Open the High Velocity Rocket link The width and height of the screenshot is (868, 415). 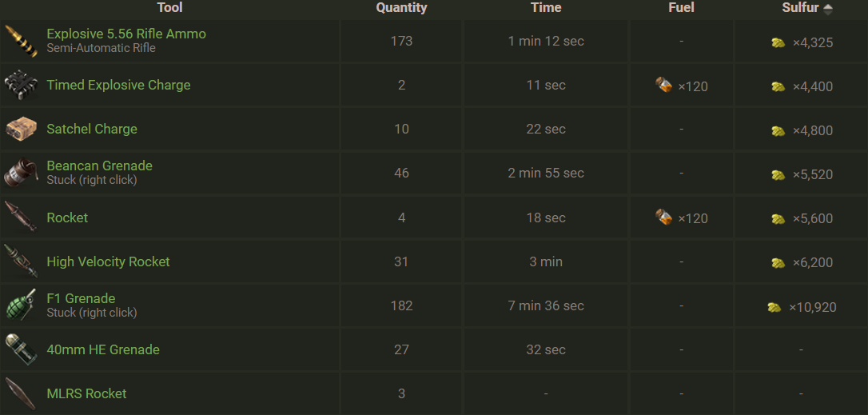pos(108,261)
